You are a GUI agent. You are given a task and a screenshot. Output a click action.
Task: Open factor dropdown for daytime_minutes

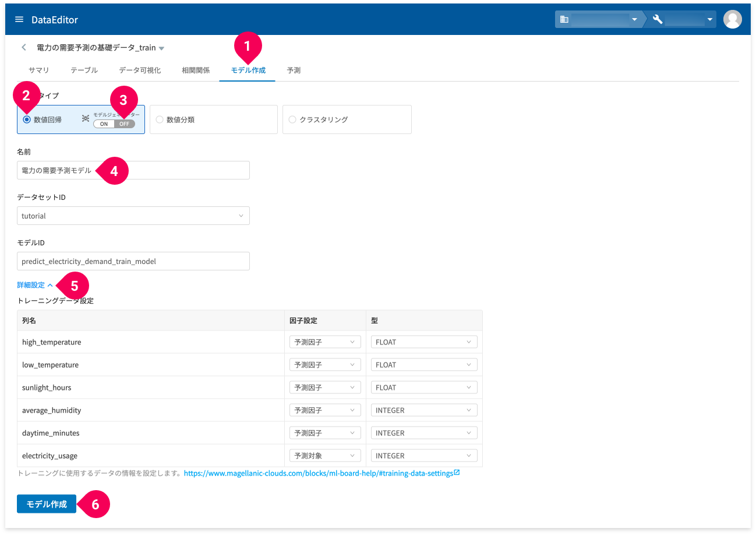click(x=325, y=433)
